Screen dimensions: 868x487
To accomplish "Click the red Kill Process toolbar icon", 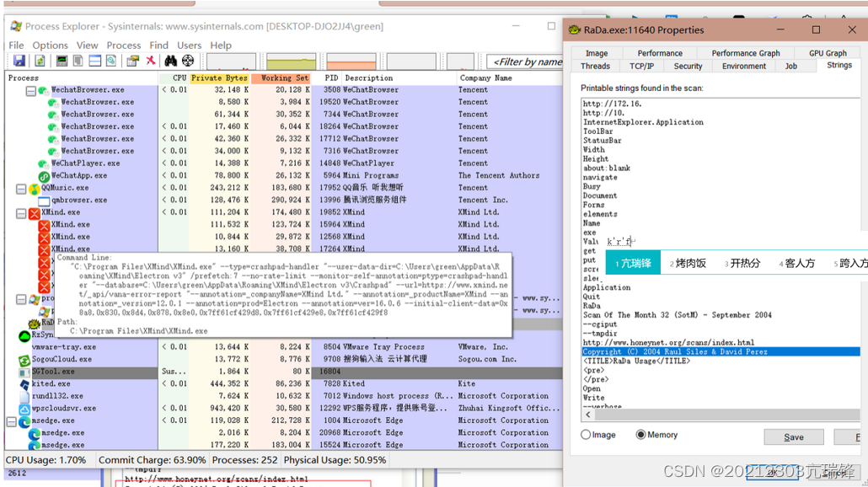I will (151, 61).
